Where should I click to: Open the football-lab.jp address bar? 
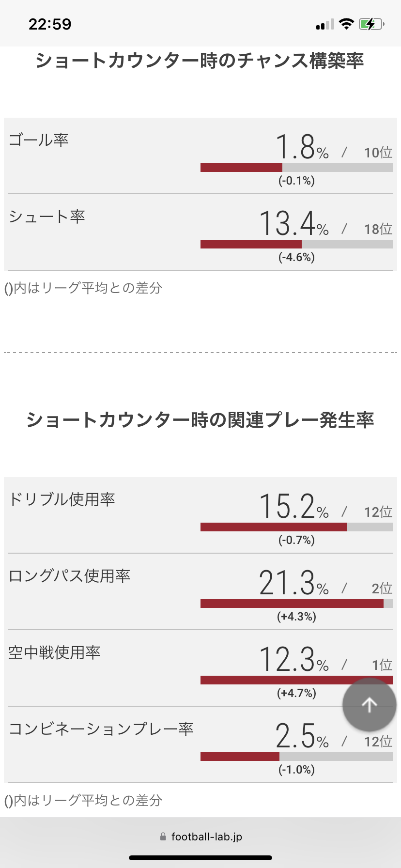pos(200,837)
